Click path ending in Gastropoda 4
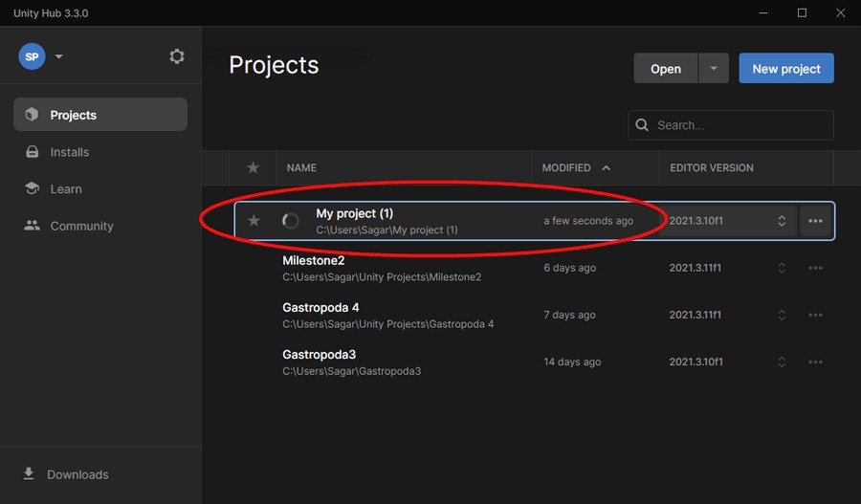Screen dimensions: 861x504 [387, 324]
